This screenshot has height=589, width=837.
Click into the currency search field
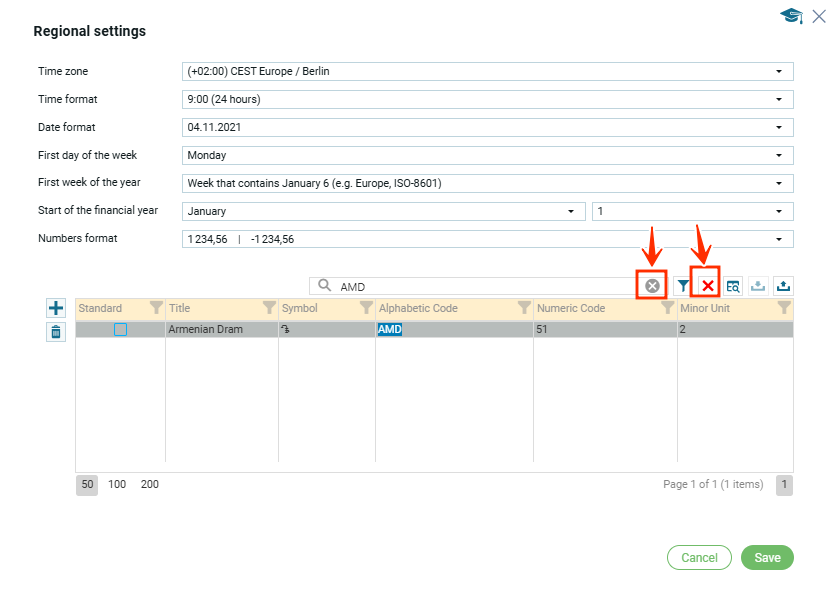click(x=480, y=286)
